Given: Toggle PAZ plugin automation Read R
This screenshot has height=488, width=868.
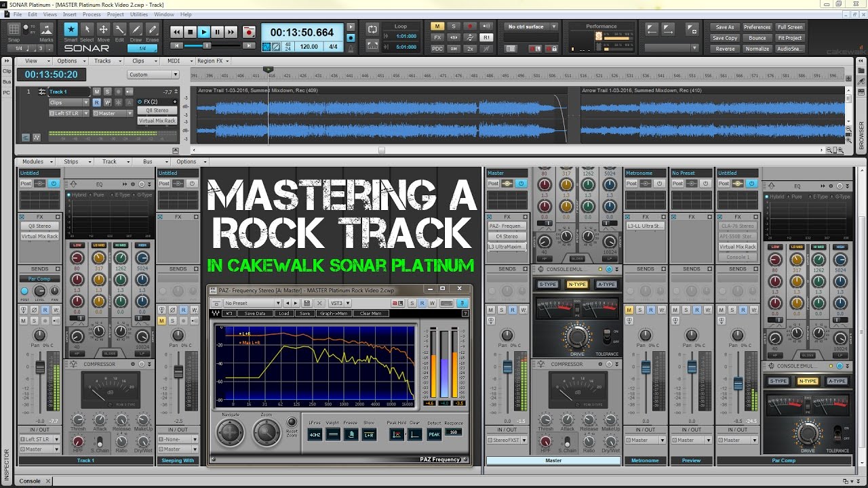Looking at the screenshot, I should tap(421, 303).
